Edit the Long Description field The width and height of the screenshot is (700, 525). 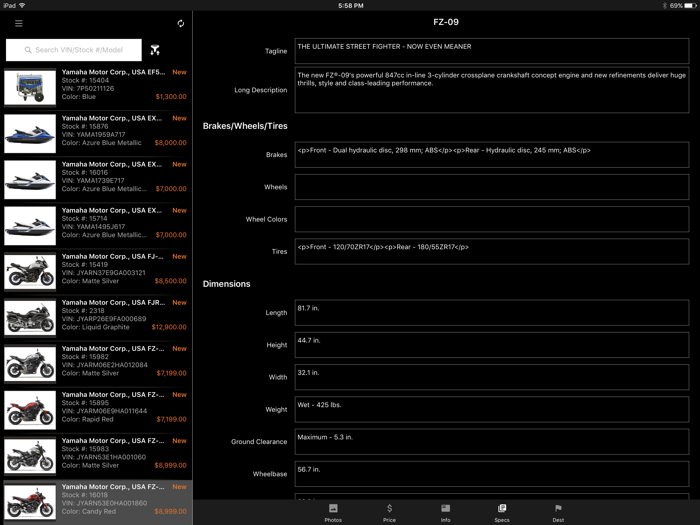tap(492, 90)
